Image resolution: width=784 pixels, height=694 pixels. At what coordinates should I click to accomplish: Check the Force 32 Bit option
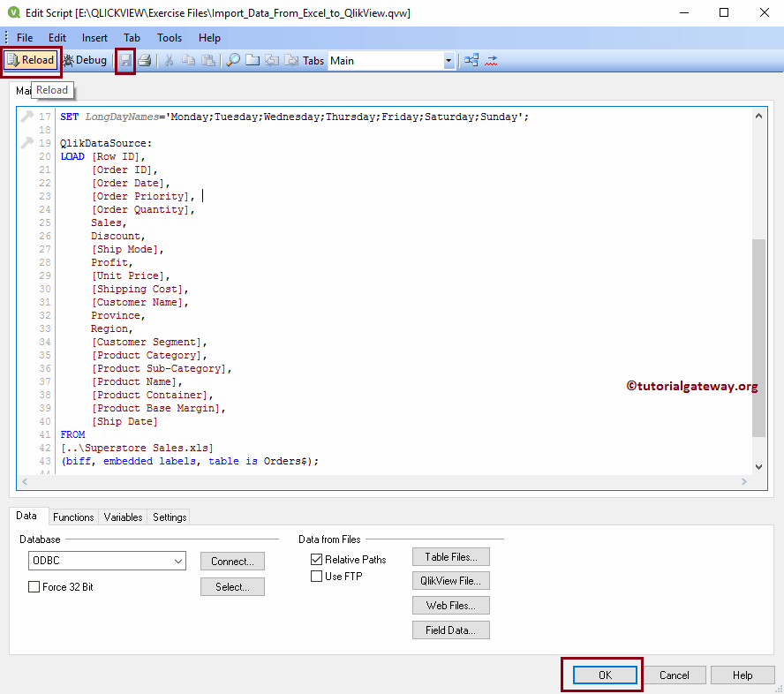pos(34,586)
